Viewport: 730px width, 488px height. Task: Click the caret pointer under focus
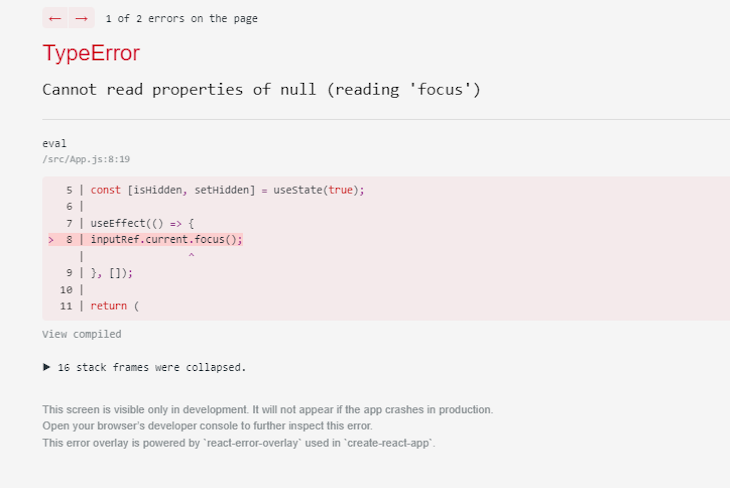tap(191, 255)
